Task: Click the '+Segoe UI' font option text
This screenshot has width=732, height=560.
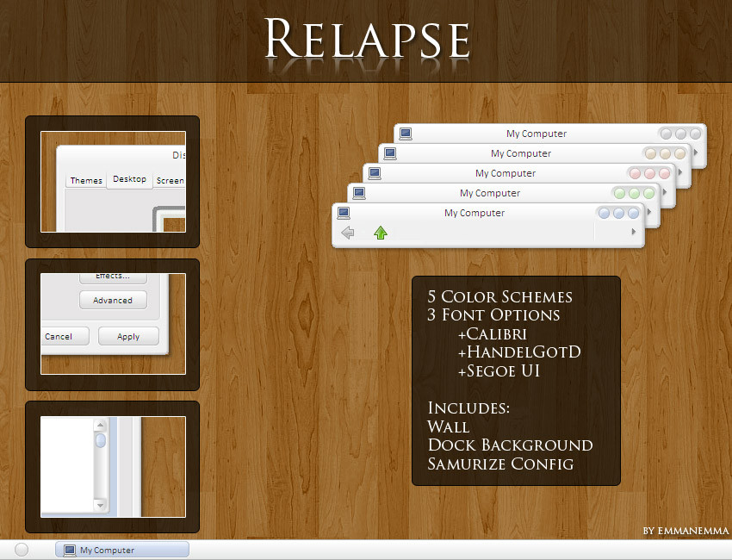Action: pyautogui.click(x=499, y=370)
